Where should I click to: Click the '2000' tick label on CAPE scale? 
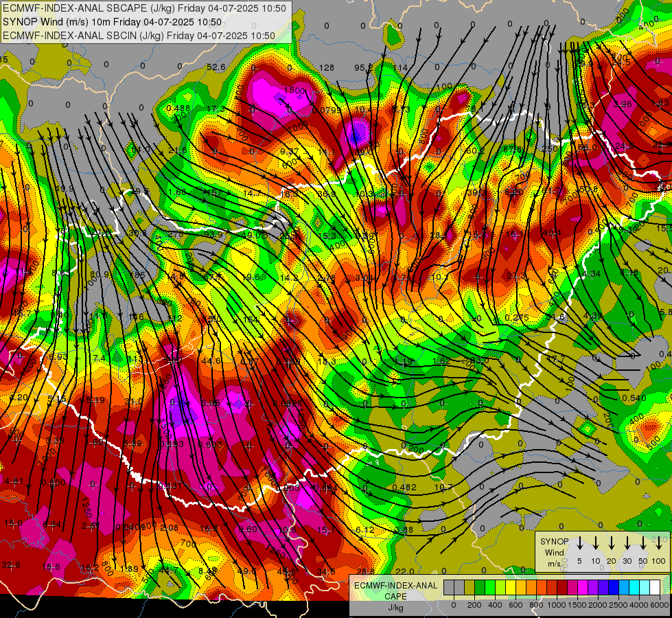point(598,605)
